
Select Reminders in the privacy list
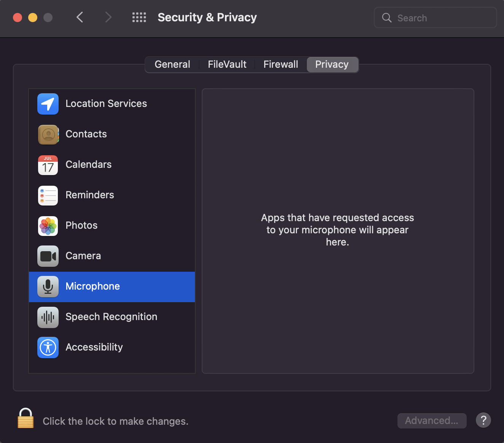112,195
